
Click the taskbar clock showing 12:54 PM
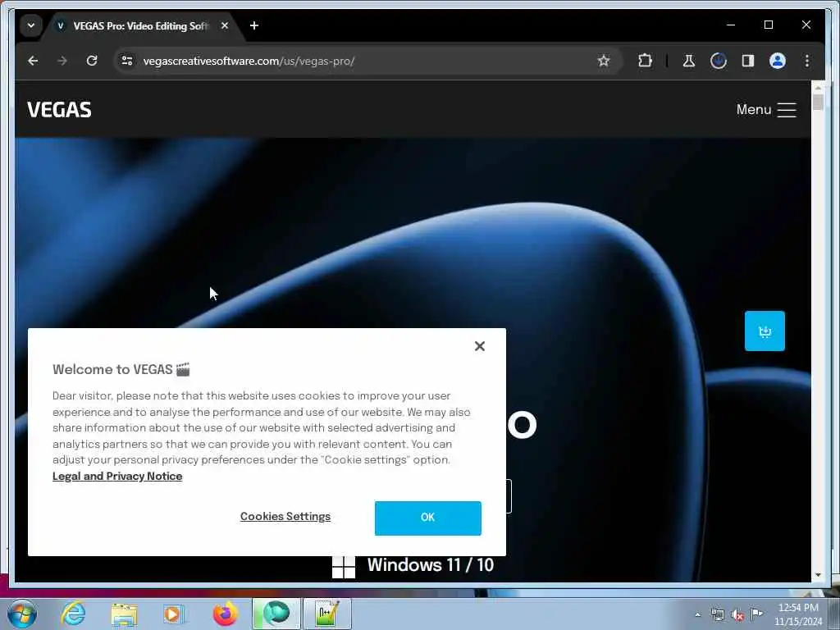pyautogui.click(x=797, y=614)
